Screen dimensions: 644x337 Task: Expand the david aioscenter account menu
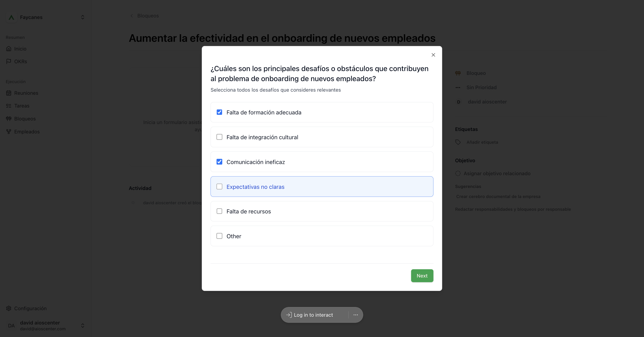point(83,326)
